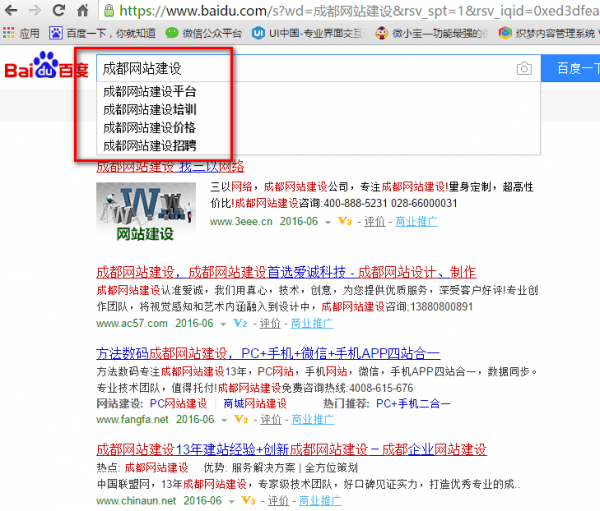Expand dropdown arrow beside www.3eee.cn date
Image resolution: width=600 pixels, height=511 pixels.
(328, 222)
